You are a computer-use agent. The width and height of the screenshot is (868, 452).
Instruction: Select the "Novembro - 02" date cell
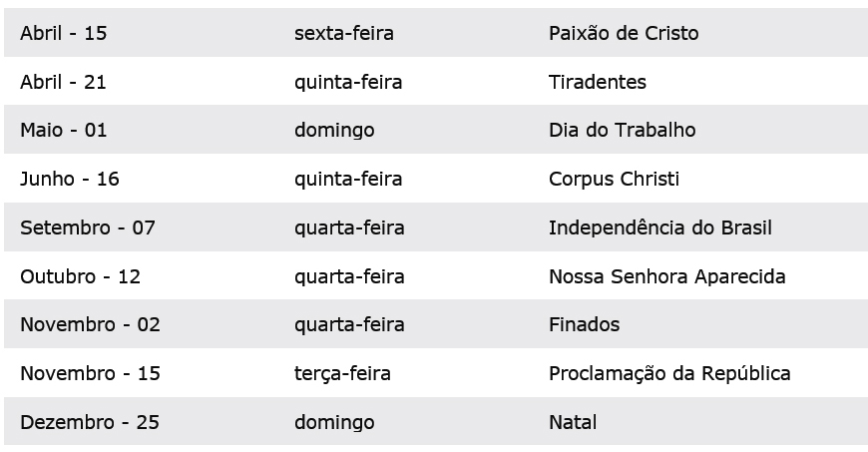pyautogui.click(x=91, y=324)
